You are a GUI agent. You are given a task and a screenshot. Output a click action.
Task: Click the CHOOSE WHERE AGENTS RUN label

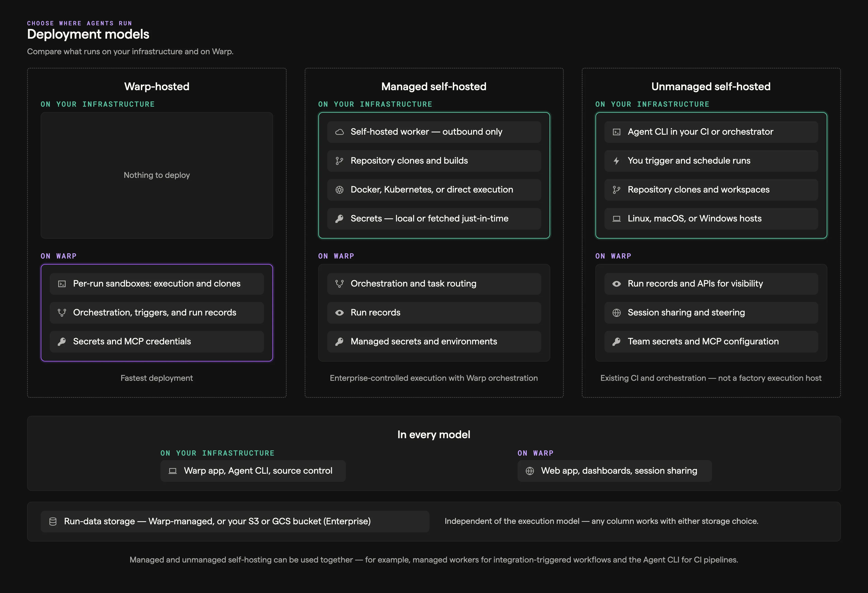pyautogui.click(x=80, y=23)
